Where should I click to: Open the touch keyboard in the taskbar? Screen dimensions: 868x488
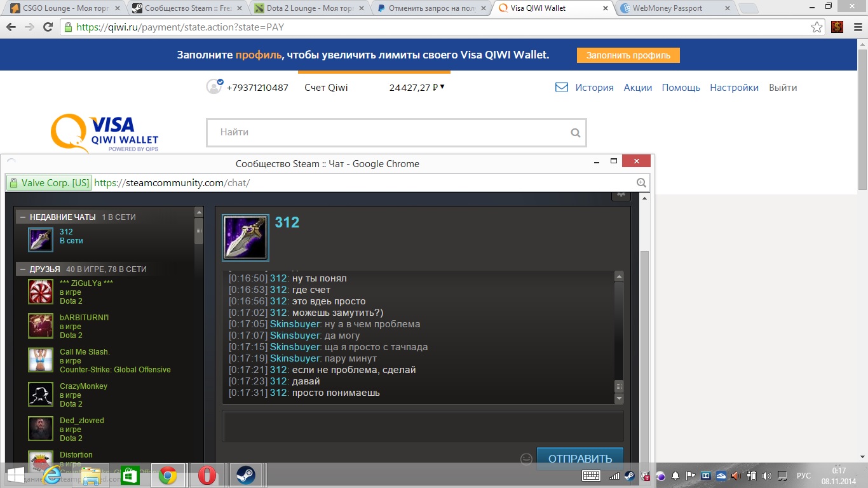tap(591, 475)
